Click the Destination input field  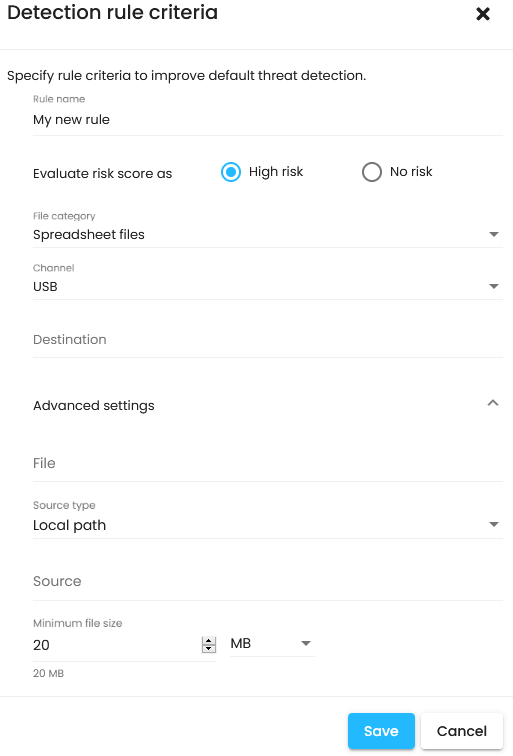point(268,340)
